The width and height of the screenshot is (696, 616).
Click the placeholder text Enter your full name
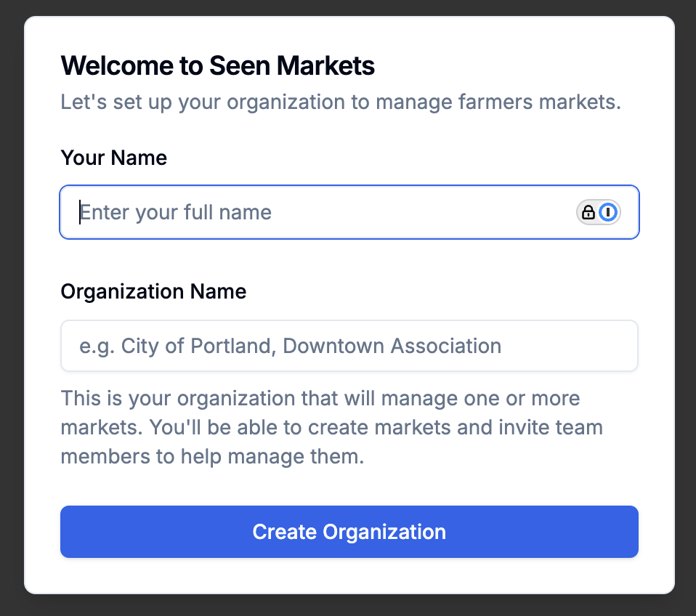coord(177,212)
